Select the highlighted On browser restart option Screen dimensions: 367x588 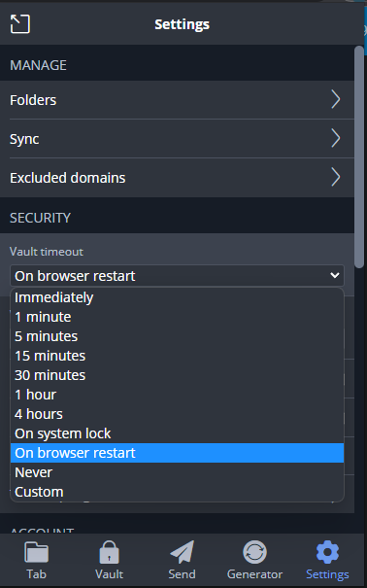click(177, 453)
